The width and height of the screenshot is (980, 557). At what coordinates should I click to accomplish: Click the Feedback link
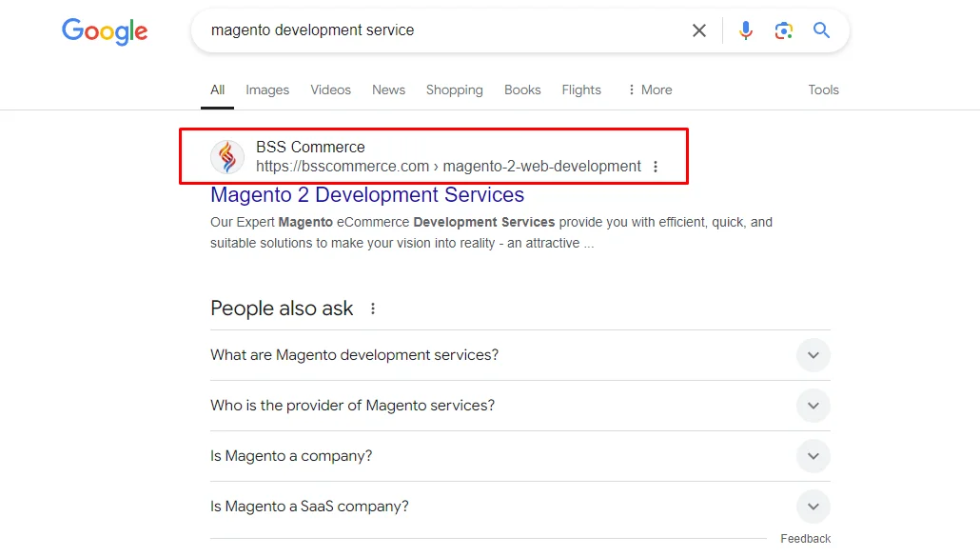click(805, 538)
